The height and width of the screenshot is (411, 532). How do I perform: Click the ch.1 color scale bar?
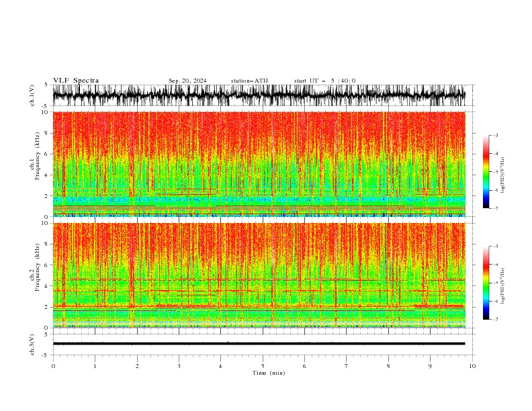coord(486,172)
